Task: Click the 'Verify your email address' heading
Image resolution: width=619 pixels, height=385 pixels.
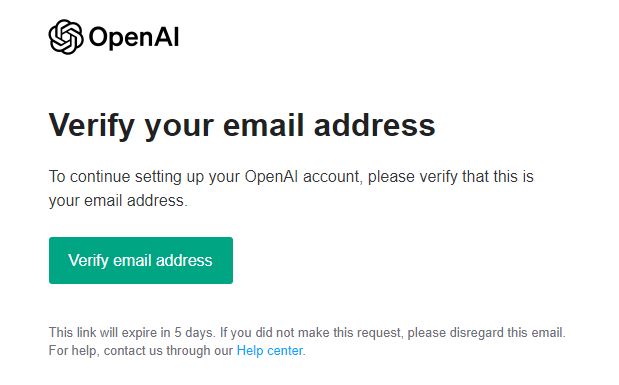Action: 242,126
